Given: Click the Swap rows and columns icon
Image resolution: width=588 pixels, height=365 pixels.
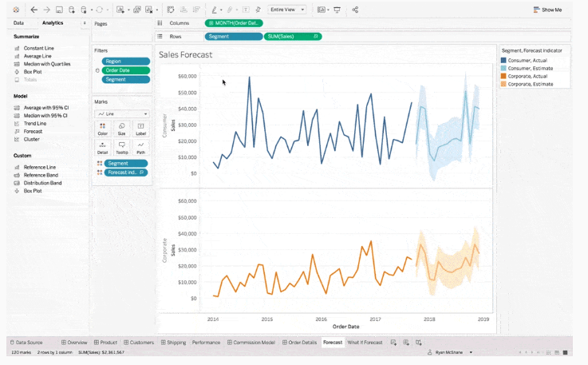Looking at the screenshot, I should click(x=171, y=10).
